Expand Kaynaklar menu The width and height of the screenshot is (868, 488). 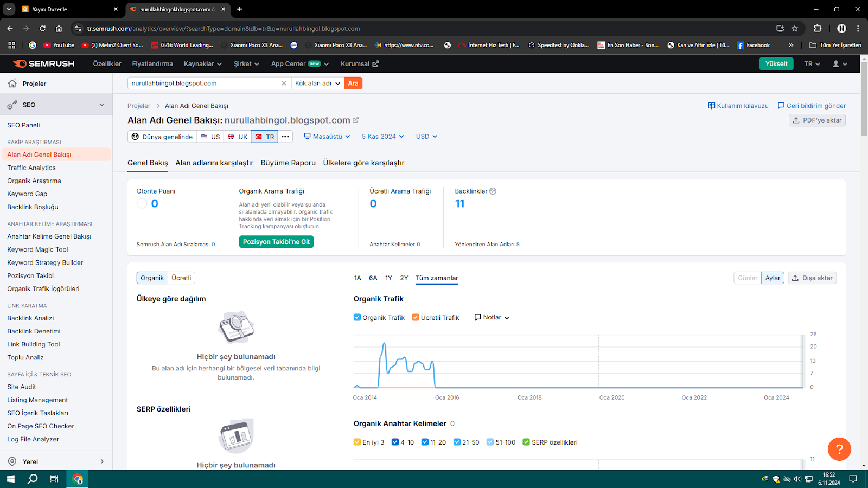click(203, 63)
